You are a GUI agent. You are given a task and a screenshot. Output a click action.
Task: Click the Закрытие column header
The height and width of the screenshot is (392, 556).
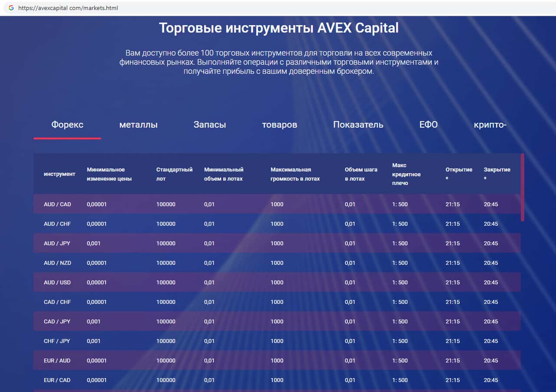(497, 174)
